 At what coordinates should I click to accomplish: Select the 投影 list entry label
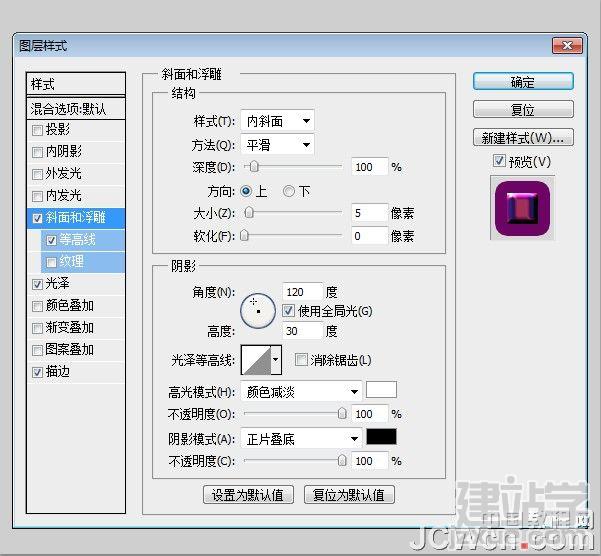[57, 130]
